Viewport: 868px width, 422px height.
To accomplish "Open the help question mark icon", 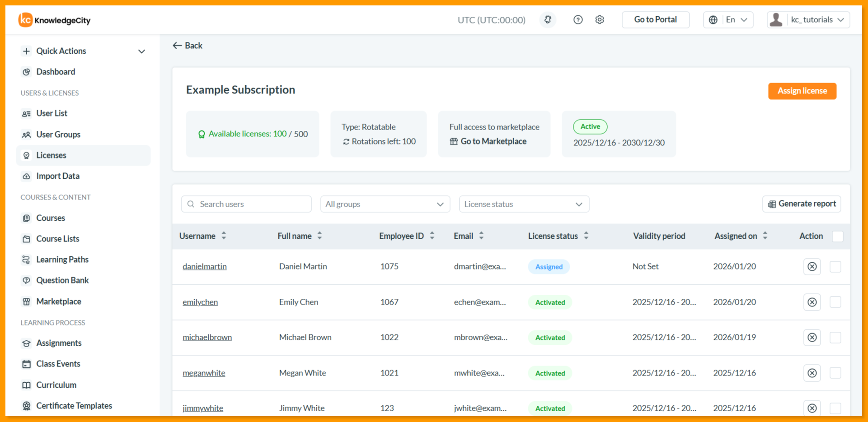I will click(578, 20).
